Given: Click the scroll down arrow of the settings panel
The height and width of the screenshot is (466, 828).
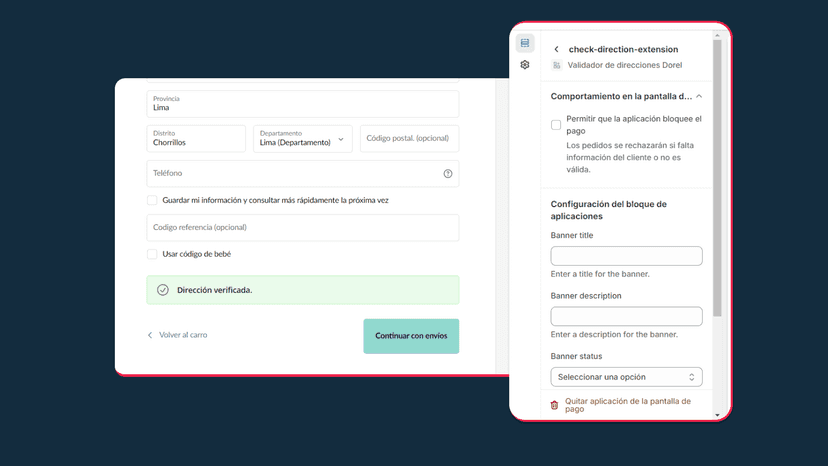Looking at the screenshot, I should (717, 415).
